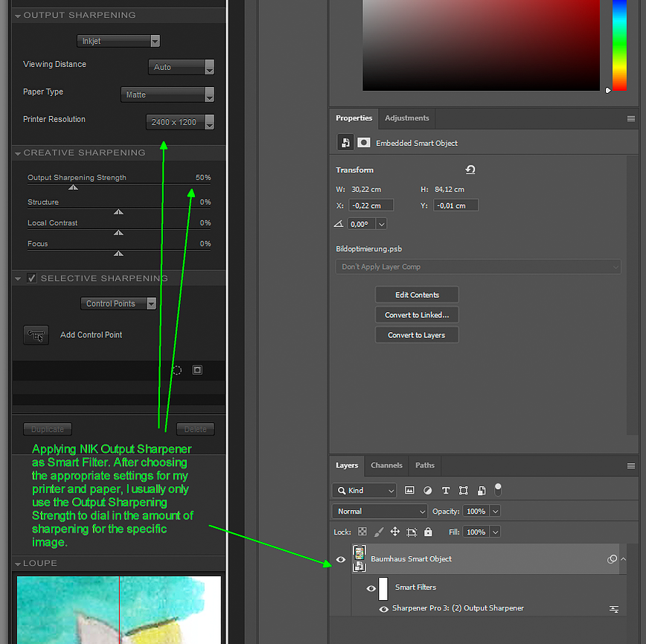Pick a color in the color field

pos(481,45)
